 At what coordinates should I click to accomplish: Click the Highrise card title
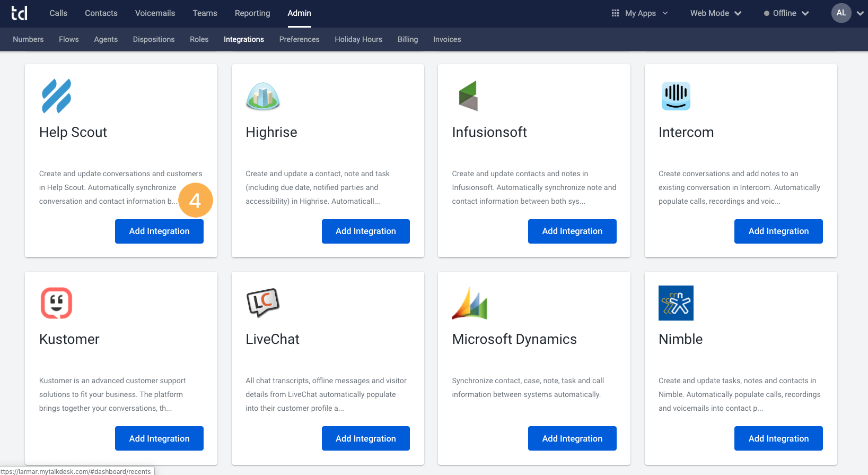[271, 132]
